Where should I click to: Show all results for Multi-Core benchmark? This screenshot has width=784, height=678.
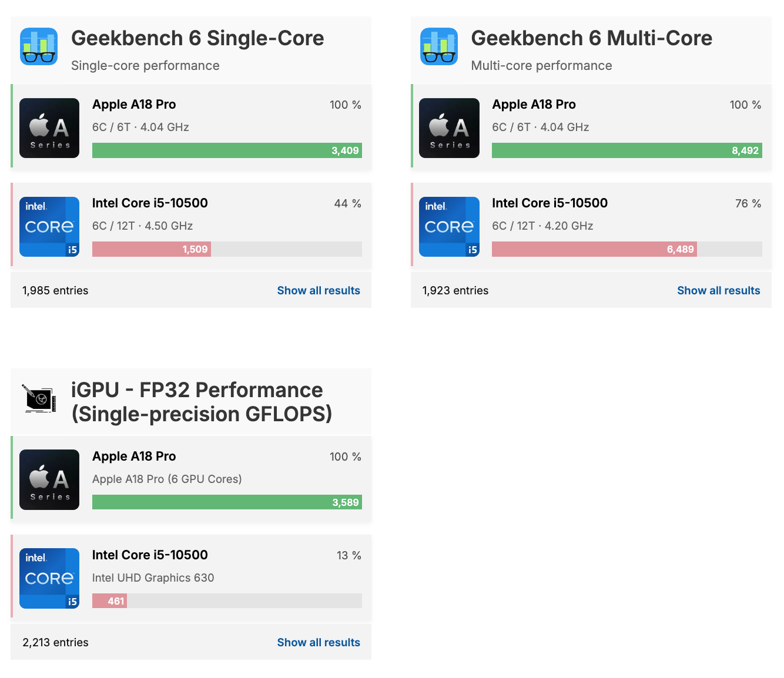coord(718,290)
